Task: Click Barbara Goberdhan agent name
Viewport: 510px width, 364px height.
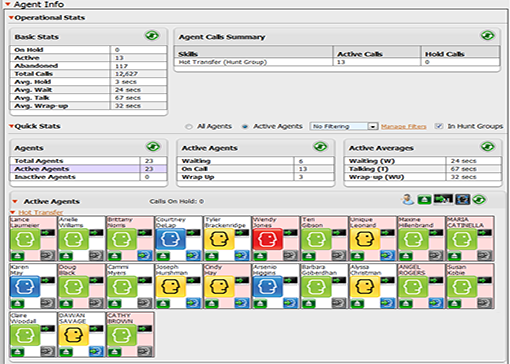Action: (x=319, y=270)
